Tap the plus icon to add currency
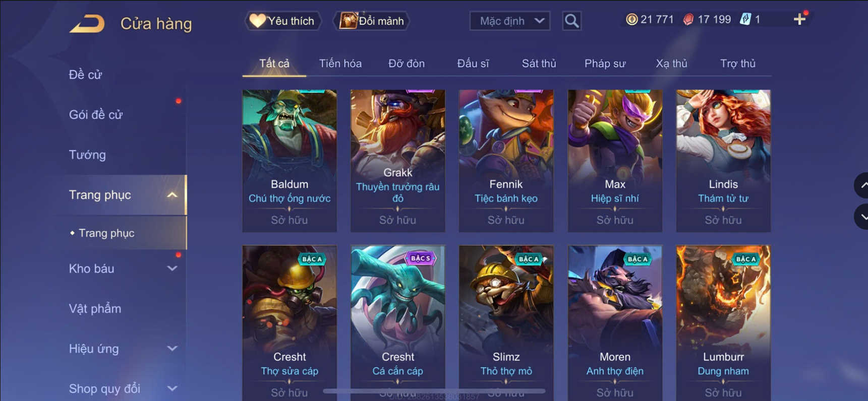This screenshot has width=868, height=401. tap(799, 20)
